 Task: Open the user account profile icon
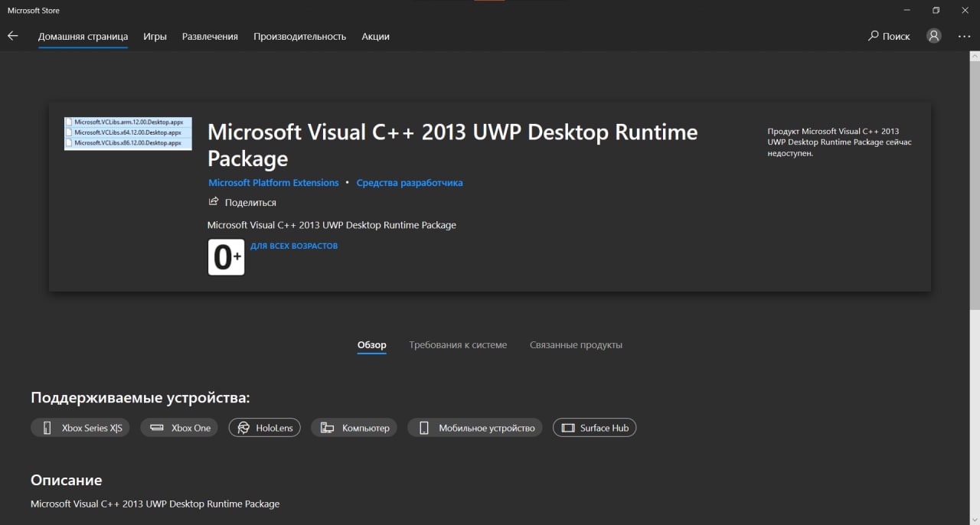[x=934, y=36]
